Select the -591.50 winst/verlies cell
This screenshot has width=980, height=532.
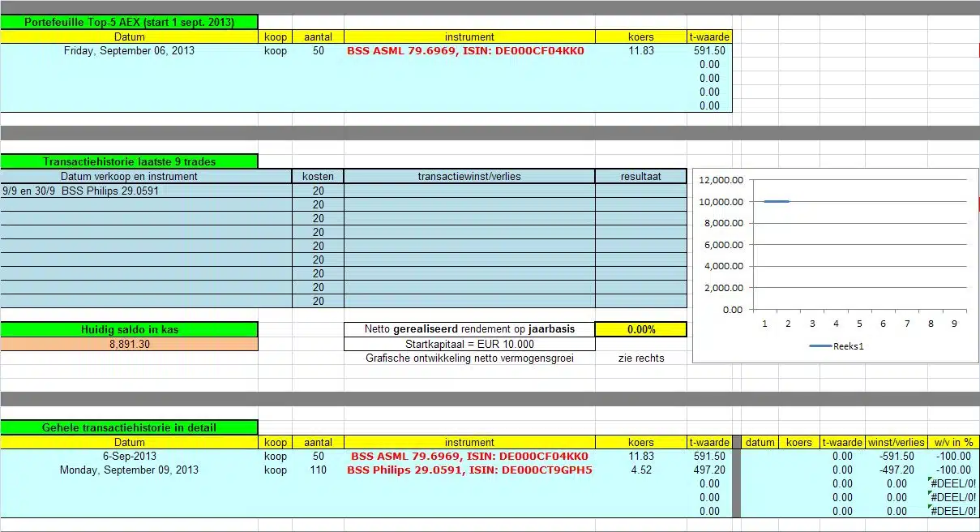click(x=896, y=456)
